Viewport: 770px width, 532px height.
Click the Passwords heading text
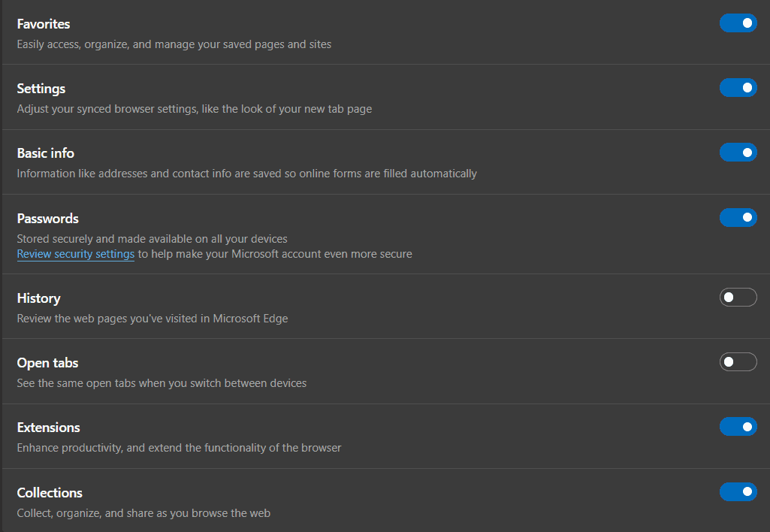pos(48,219)
